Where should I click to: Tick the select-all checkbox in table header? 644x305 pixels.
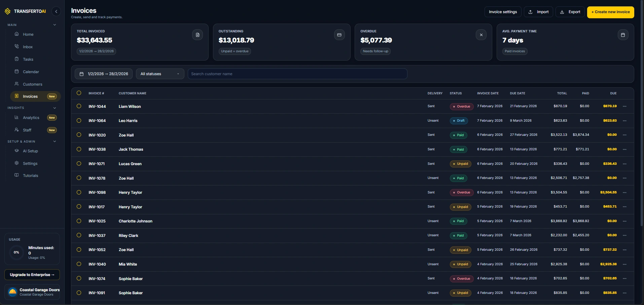point(79,93)
